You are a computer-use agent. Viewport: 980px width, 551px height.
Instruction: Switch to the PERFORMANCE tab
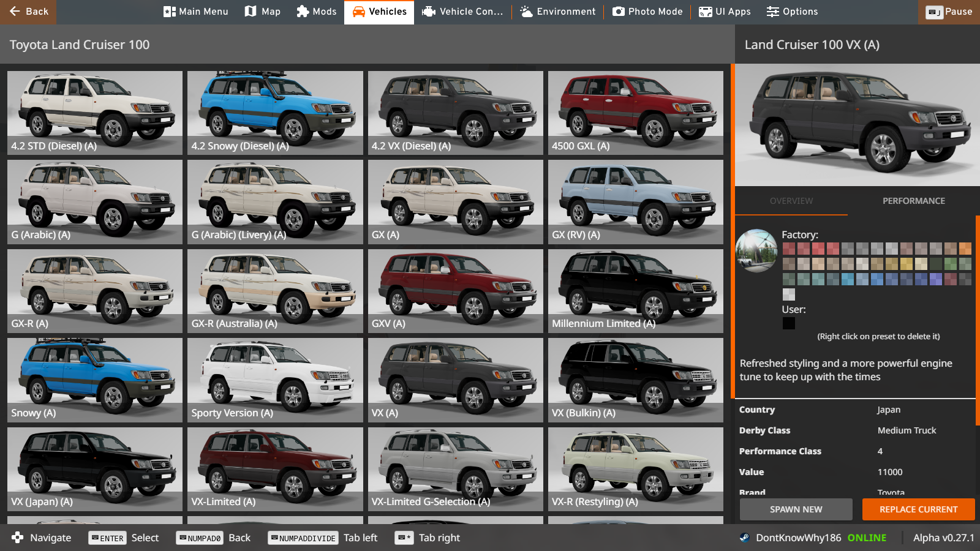coord(913,201)
